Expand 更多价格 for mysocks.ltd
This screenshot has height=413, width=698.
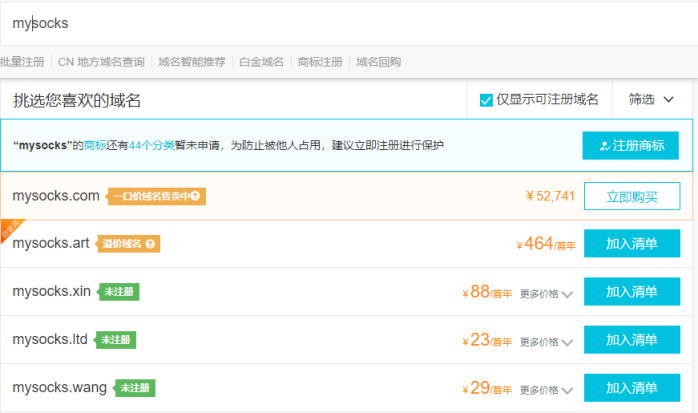(546, 342)
